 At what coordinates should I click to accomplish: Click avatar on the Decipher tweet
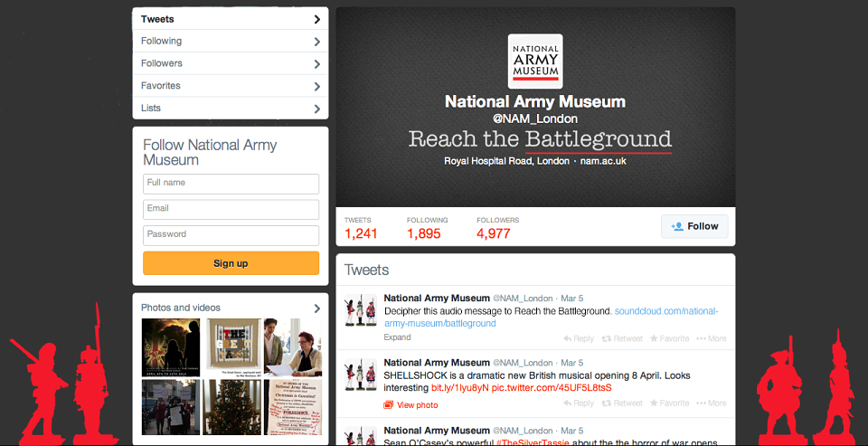click(361, 309)
